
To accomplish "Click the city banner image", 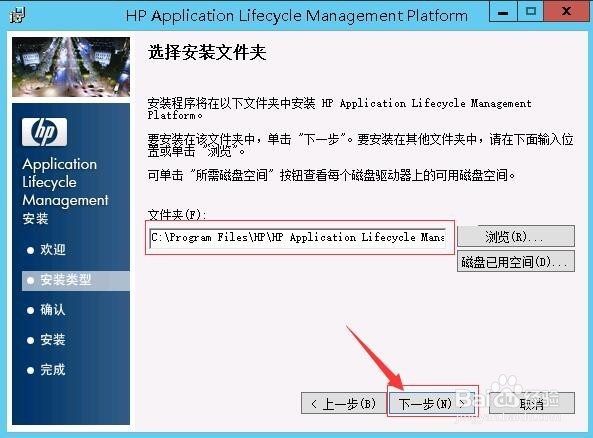I will coord(71,67).
